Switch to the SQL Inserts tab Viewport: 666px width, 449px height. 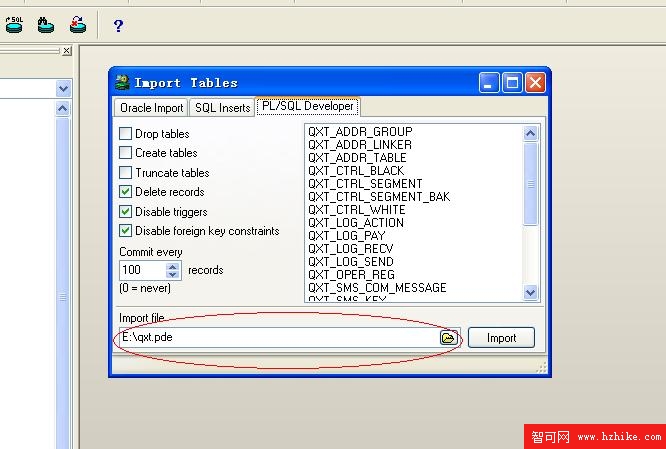222,108
